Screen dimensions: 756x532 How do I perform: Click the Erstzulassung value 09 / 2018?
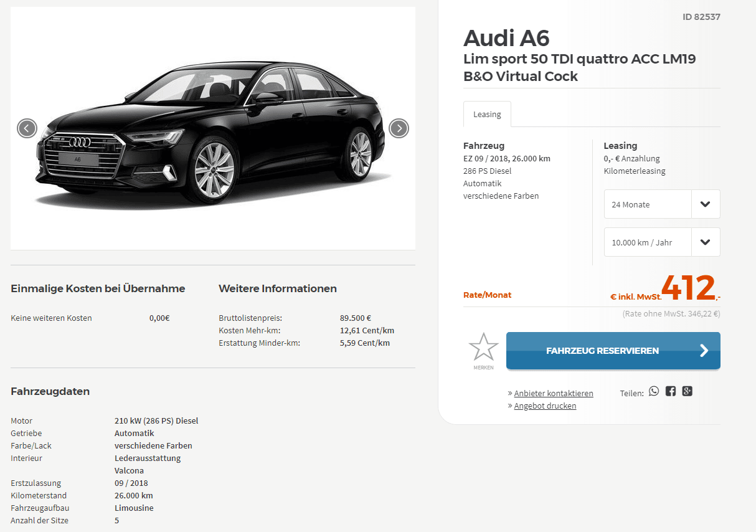(x=131, y=483)
